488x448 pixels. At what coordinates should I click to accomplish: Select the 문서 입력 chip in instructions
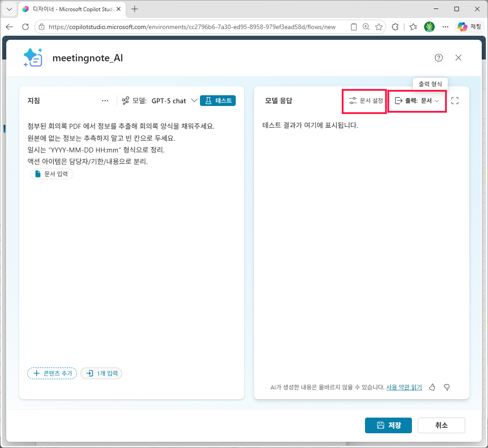point(52,174)
